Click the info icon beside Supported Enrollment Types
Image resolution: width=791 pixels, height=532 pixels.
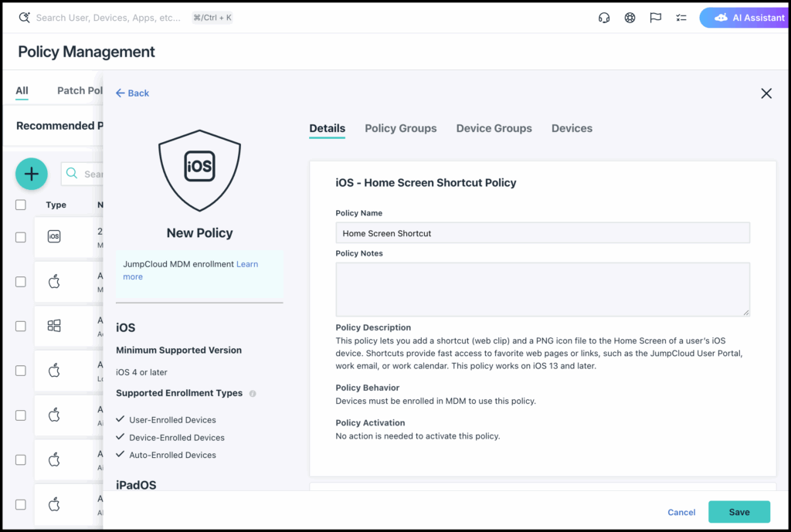(253, 394)
